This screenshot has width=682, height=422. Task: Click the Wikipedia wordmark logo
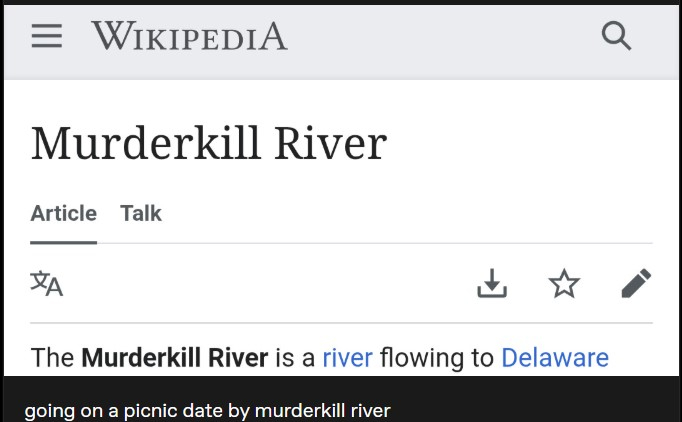point(189,37)
